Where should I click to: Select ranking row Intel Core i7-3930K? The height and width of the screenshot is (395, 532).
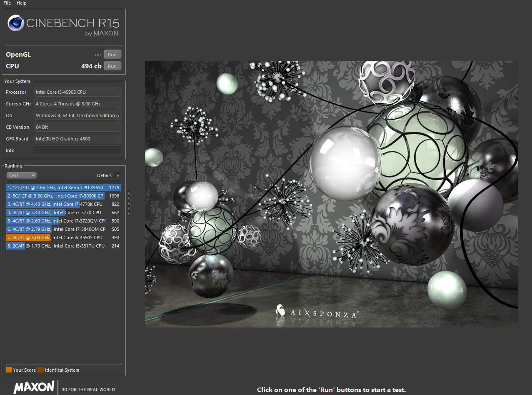click(x=63, y=196)
